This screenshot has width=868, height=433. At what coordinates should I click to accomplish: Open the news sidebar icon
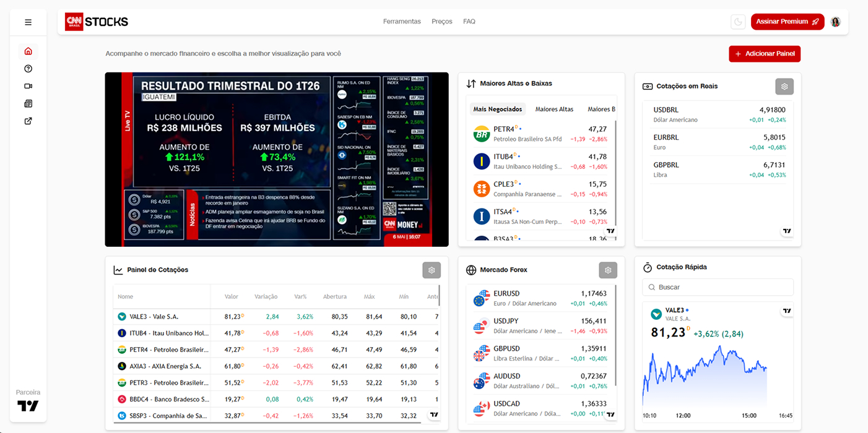tap(28, 103)
